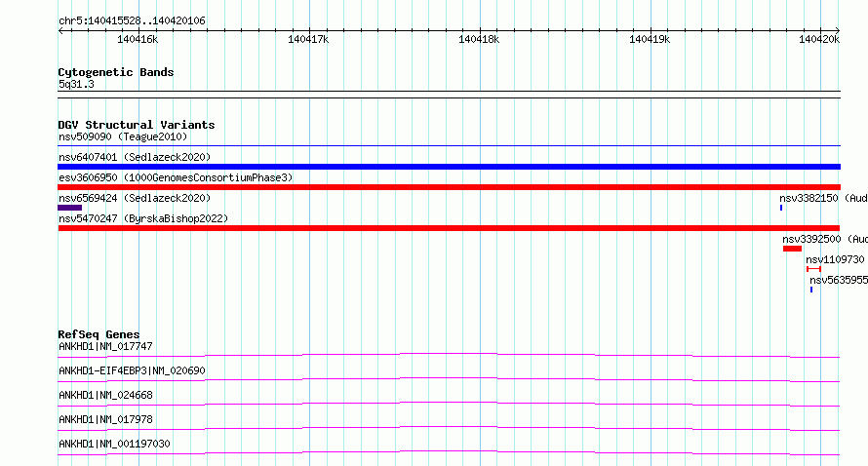Click the magenta ANKHD1|NM_024668 transcript line
The image size is (868, 466).
[x=449, y=404]
